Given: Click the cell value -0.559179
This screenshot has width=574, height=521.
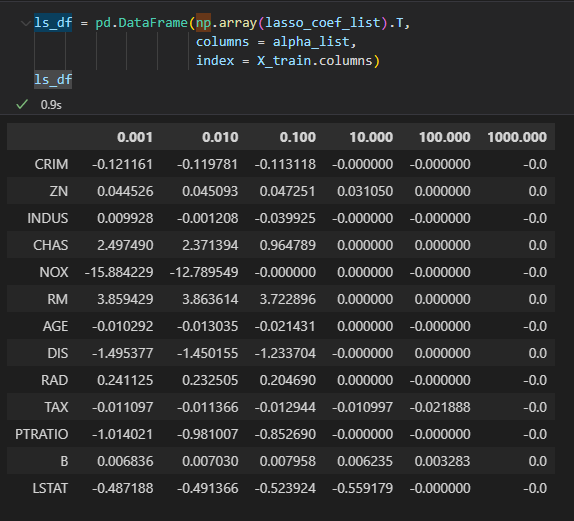Looking at the screenshot, I should (x=362, y=488).
